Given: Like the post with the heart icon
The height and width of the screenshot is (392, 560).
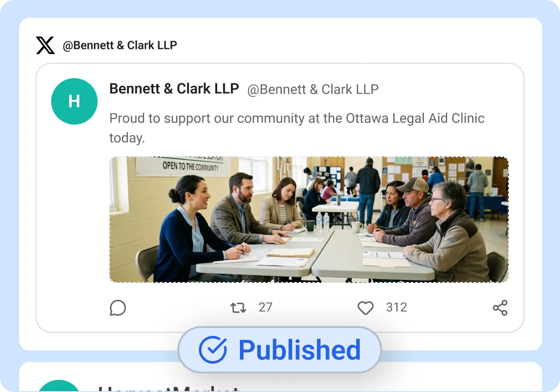Looking at the screenshot, I should (366, 308).
